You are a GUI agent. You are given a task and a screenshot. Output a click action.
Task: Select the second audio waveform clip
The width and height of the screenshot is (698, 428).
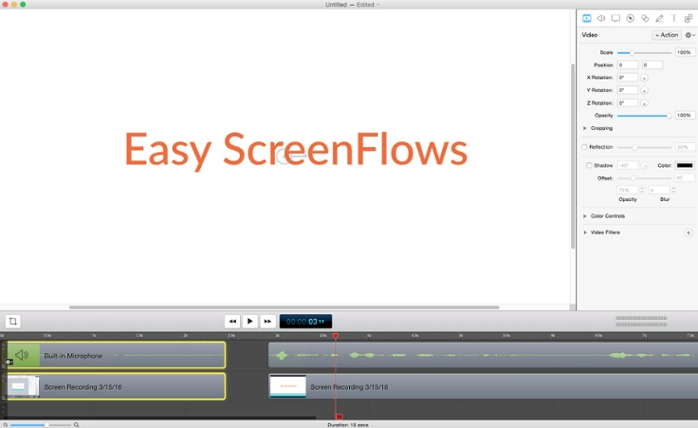(x=483, y=355)
